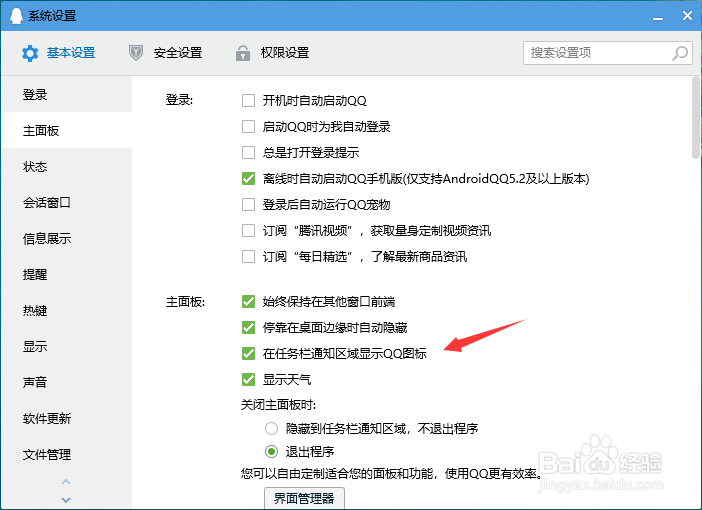702x510 pixels.
Task: Enable 开机时自动启动QQ checkbox
Action: [248, 100]
